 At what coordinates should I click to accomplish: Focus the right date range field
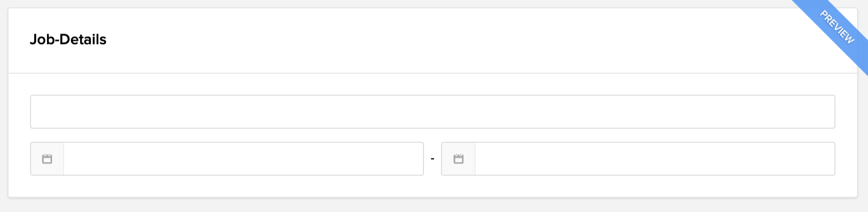click(x=654, y=159)
